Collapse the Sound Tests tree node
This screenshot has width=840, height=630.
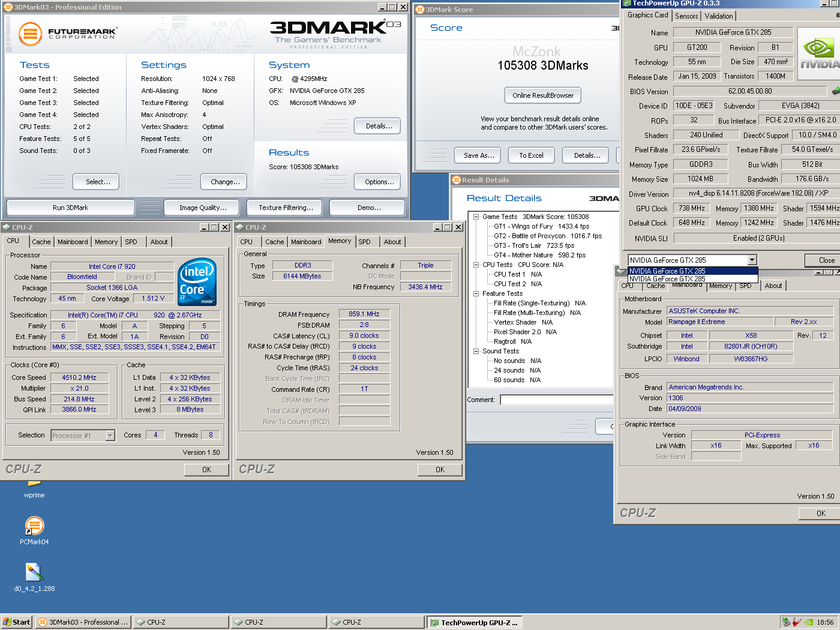tap(476, 351)
